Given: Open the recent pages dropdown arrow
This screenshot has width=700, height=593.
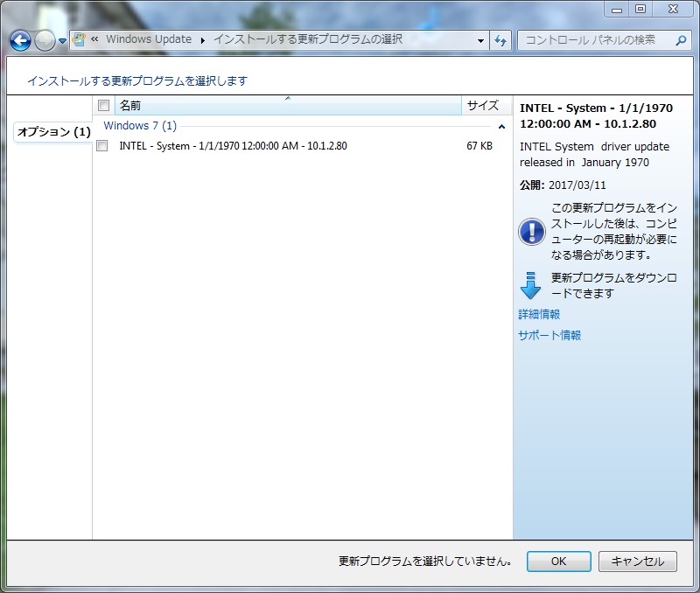Looking at the screenshot, I should pyautogui.click(x=62, y=41).
